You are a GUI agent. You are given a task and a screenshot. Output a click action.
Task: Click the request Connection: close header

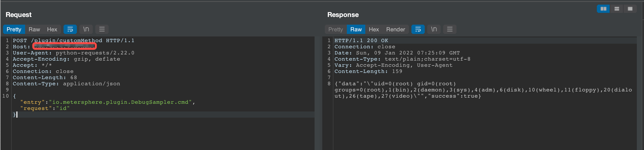pos(43,71)
